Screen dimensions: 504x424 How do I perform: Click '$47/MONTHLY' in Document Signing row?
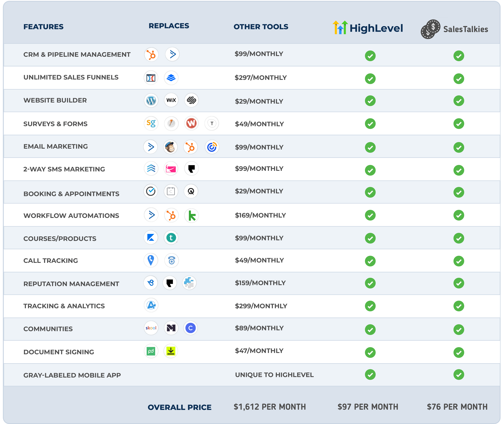pos(259,351)
